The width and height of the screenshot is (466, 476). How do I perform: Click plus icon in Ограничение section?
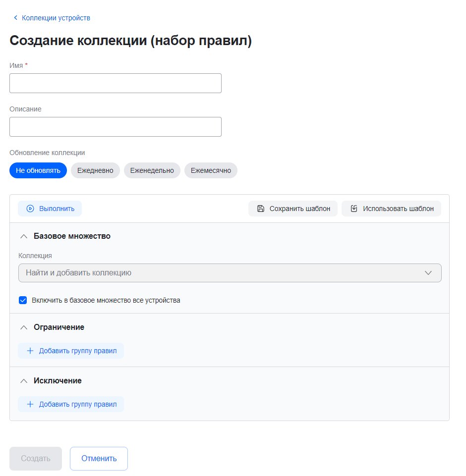coord(30,351)
